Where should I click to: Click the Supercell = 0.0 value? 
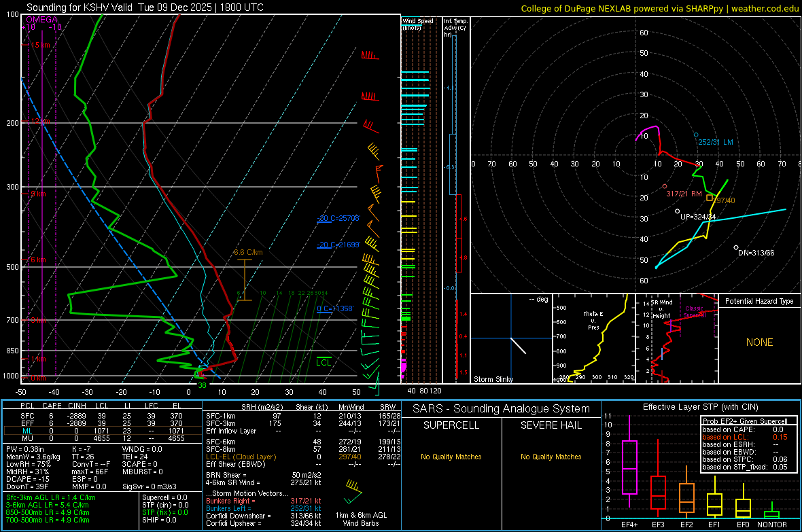[x=164, y=497]
